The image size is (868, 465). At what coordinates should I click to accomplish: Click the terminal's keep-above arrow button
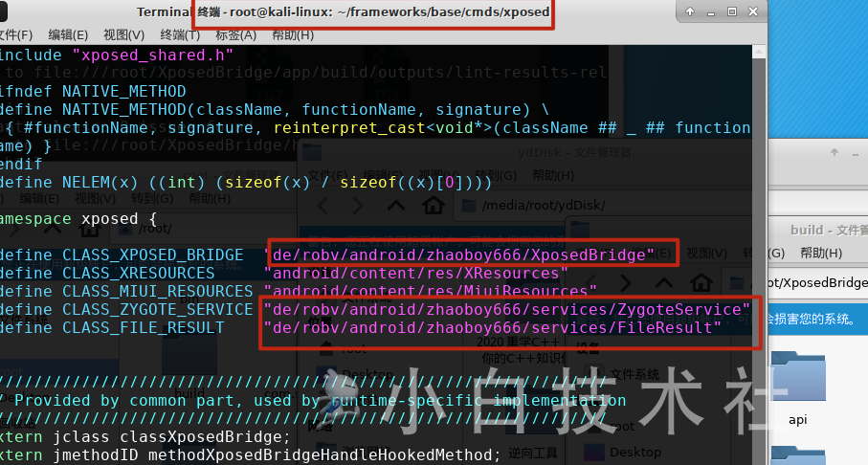click(690, 11)
